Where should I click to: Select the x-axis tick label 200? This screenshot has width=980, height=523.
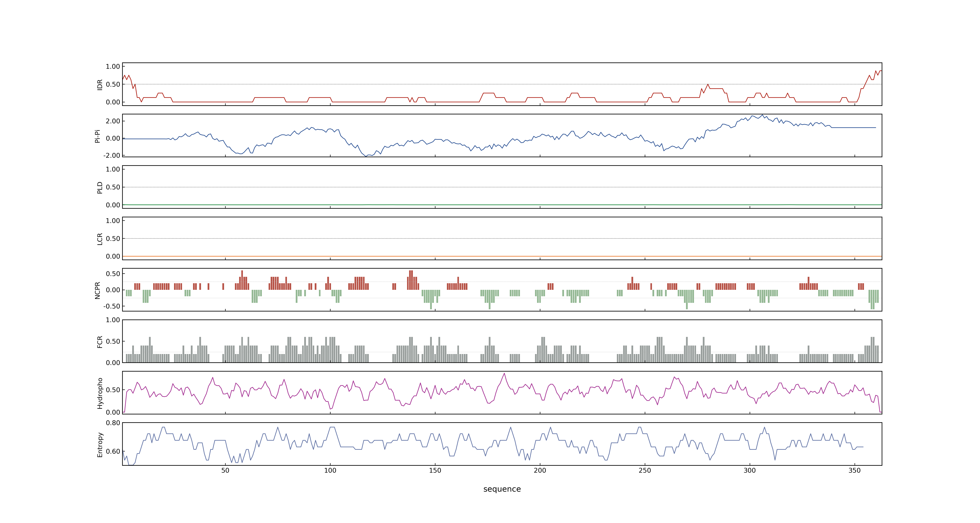(540, 470)
